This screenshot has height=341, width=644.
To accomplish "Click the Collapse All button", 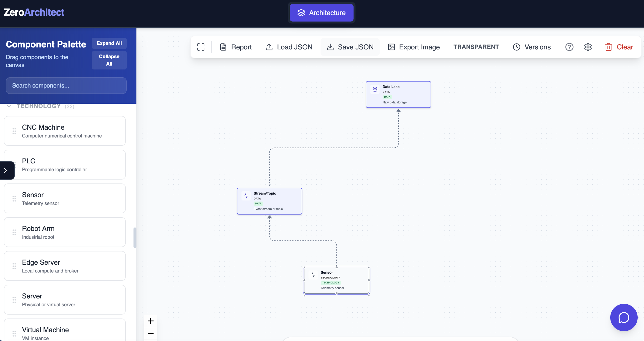I will [x=109, y=60].
